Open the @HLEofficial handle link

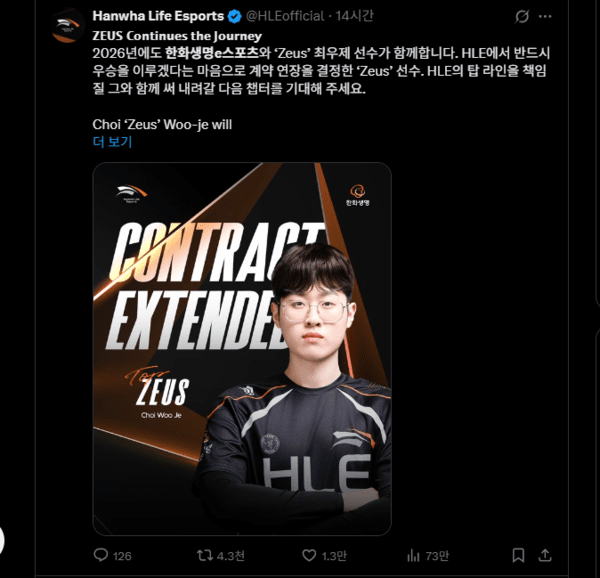tap(285, 16)
